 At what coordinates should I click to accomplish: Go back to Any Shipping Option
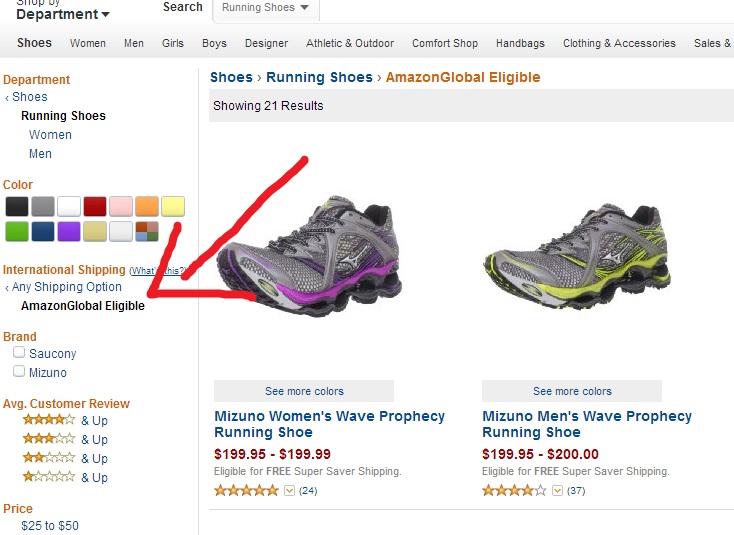click(x=67, y=287)
